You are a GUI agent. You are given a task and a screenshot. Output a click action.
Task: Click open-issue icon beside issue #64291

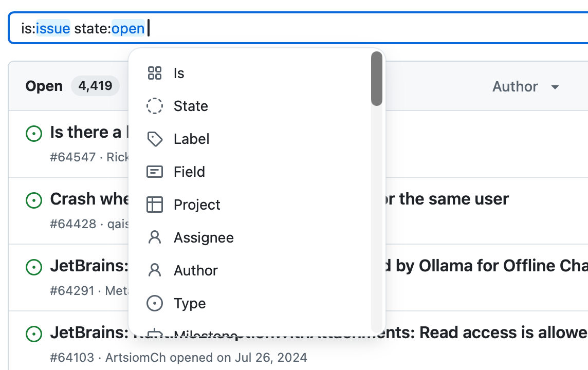coord(34,267)
